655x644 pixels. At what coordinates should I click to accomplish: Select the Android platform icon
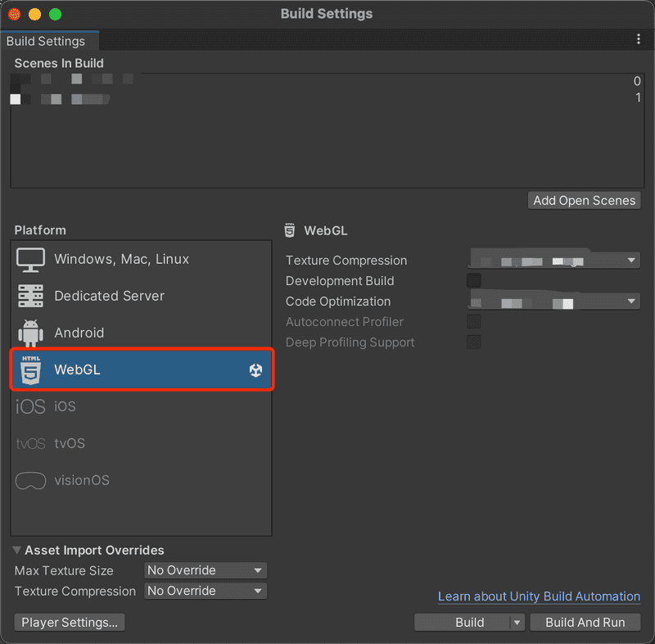pyautogui.click(x=30, y=333)
